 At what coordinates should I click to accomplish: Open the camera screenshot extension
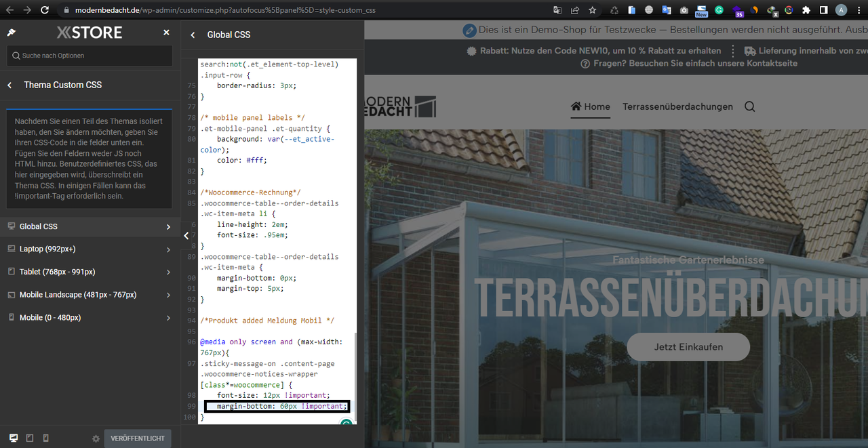pyautogui.click(x=684, y=10)
